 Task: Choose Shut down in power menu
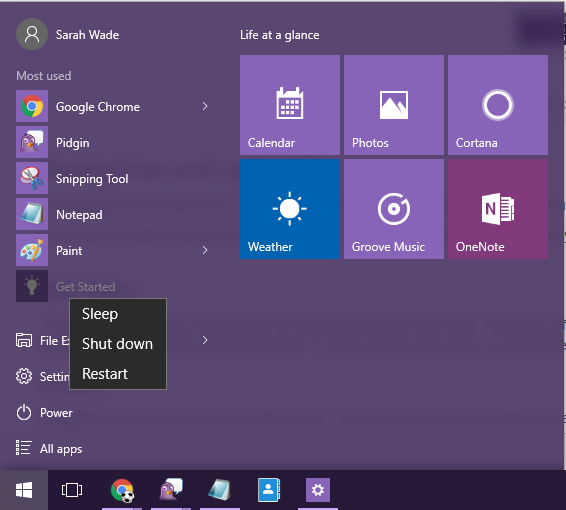pos(118,344)
